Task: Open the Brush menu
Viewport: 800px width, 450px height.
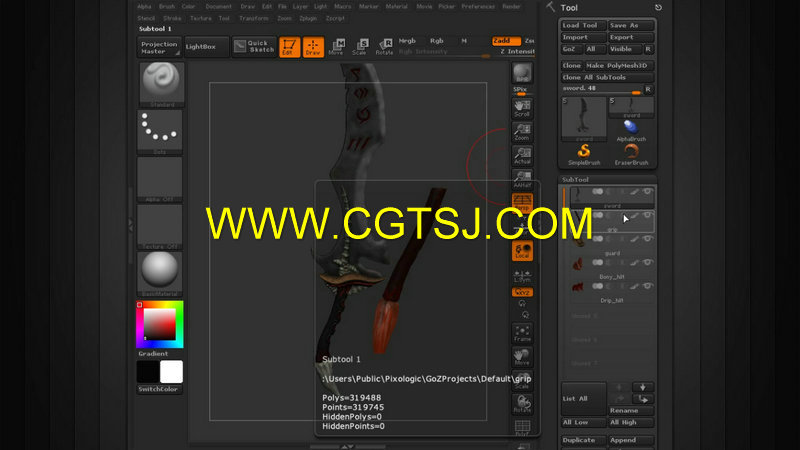Action: pos(167,7)
